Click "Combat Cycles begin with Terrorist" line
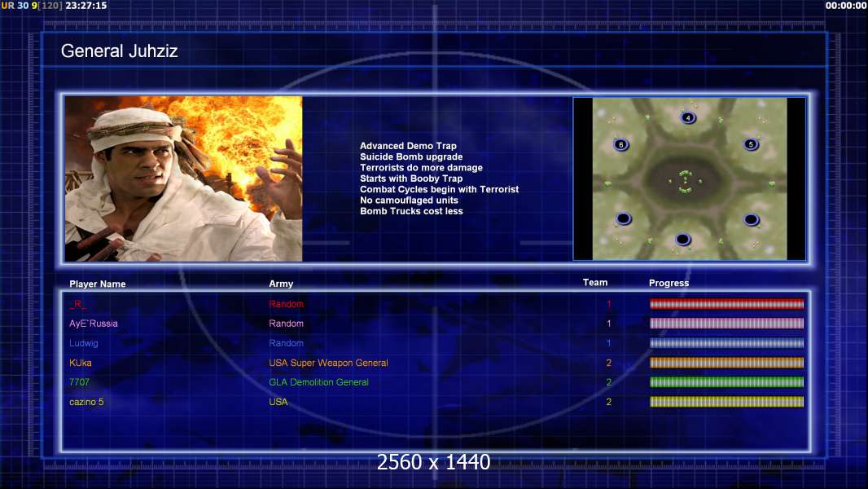The height and width of the screenshot is (489, 868). [x=440, y=189]
